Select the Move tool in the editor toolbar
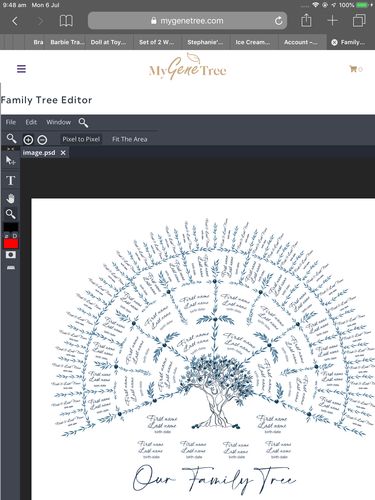The image size is (375, 500). (10, 161)
